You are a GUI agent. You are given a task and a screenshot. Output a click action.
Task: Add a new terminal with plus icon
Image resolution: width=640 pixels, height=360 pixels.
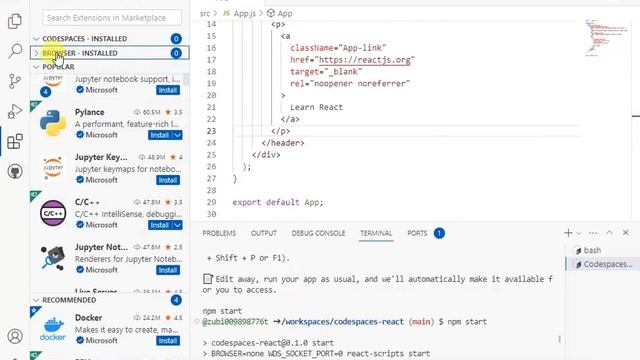point(568,233)
